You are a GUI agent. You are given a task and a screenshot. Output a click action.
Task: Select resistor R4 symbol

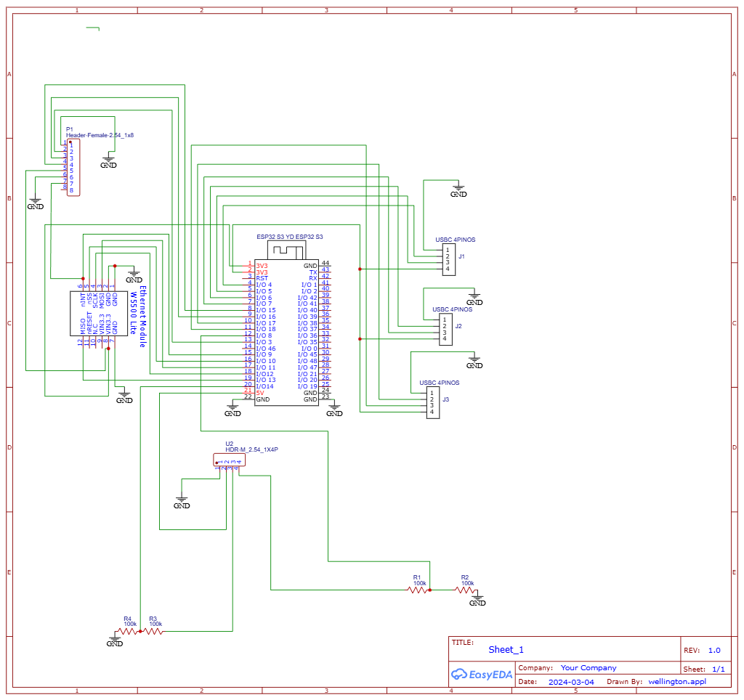(x=129, y=631)
